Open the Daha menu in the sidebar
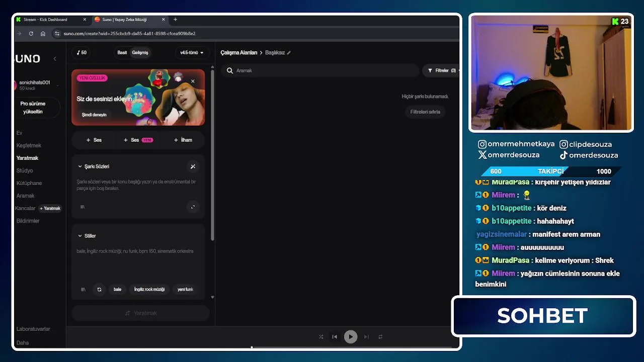The image size is (644, 362). [x=22, y=343]
